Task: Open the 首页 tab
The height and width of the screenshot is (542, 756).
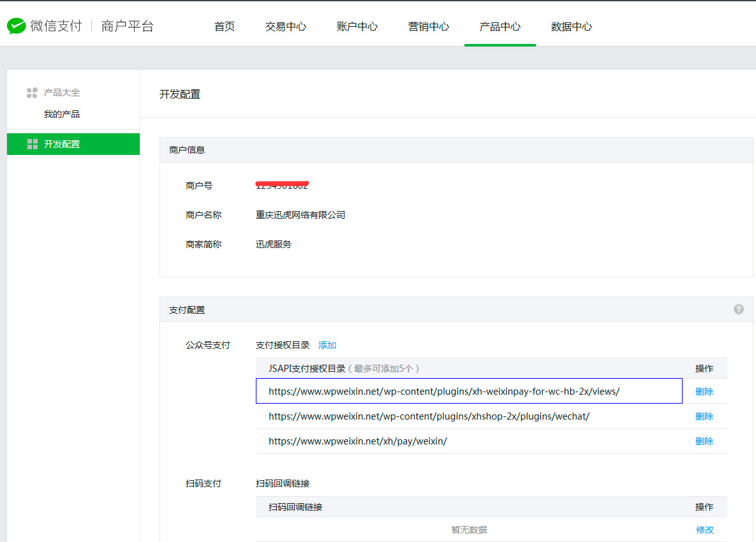Action: pyautogui.click(x=225, y=27)
